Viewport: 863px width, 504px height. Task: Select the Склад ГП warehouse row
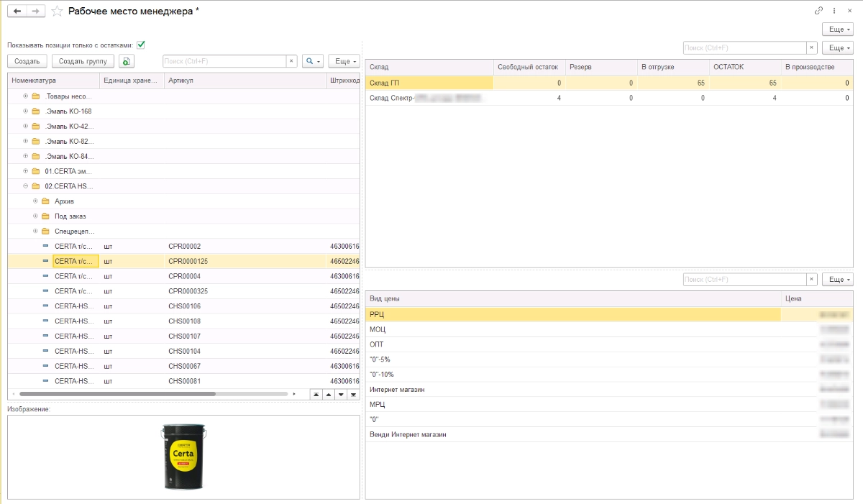click(609, 83)
